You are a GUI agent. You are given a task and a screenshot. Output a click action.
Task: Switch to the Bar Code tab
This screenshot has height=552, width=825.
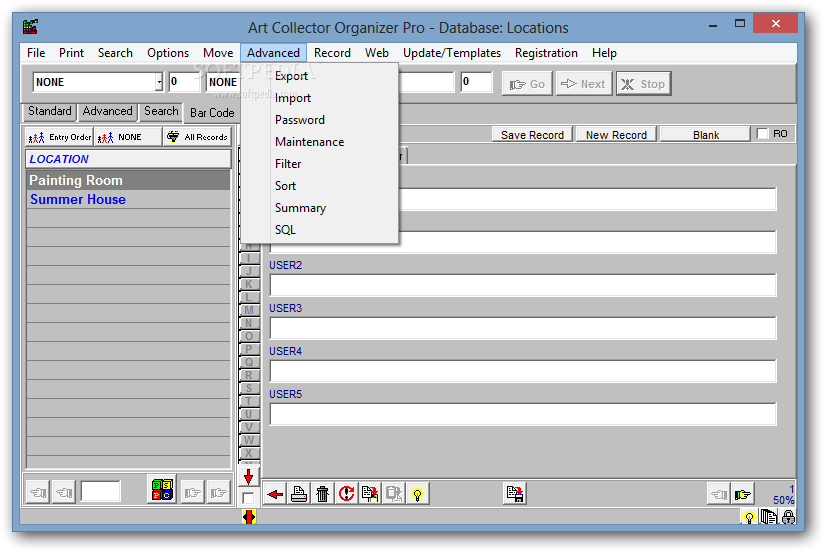point(212,113)
